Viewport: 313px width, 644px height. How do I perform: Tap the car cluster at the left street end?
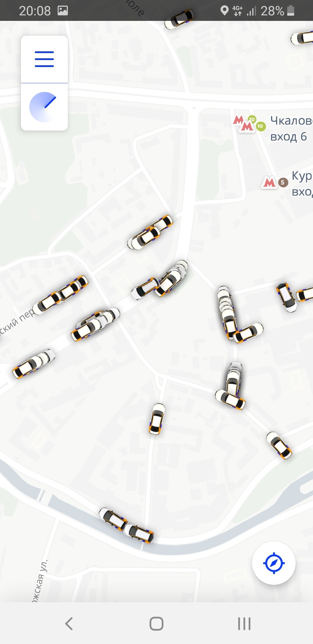34,363
